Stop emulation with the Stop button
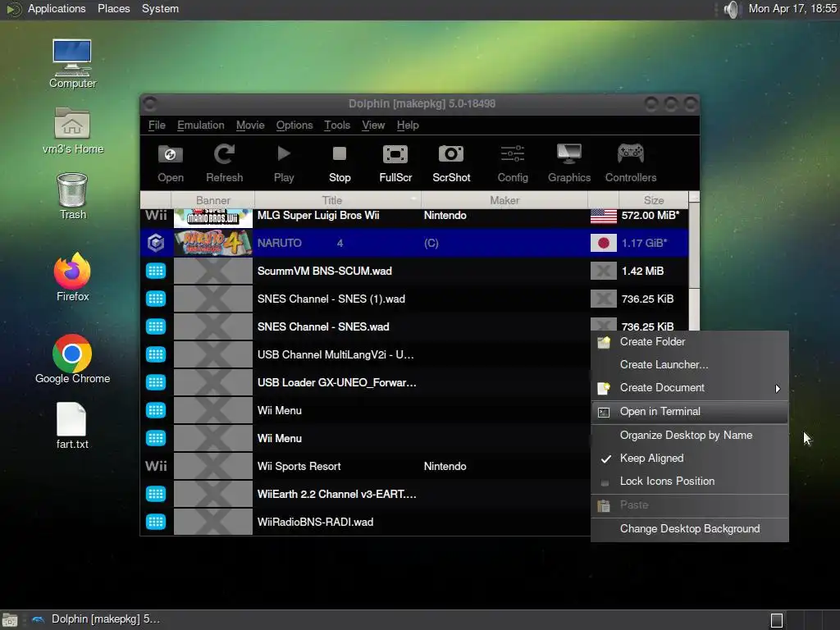Viewport: 840px width, 630px height. (340, 163)
